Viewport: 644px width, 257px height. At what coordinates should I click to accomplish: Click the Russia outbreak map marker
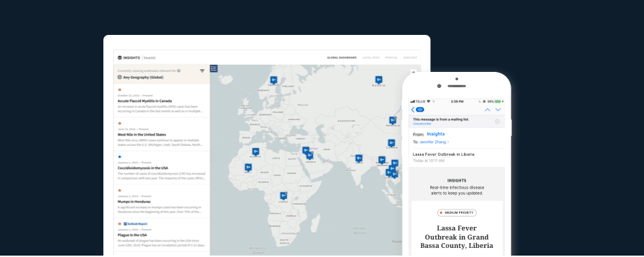coord(379,80)
